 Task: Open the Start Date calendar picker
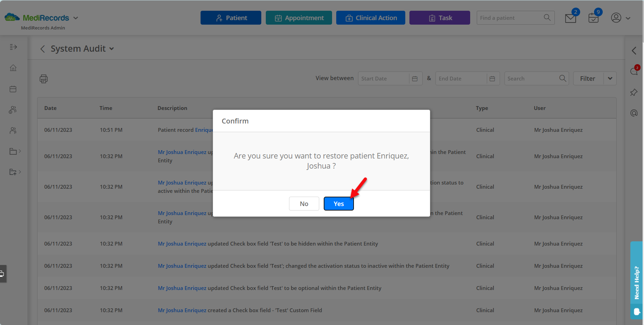click(415, 78)
